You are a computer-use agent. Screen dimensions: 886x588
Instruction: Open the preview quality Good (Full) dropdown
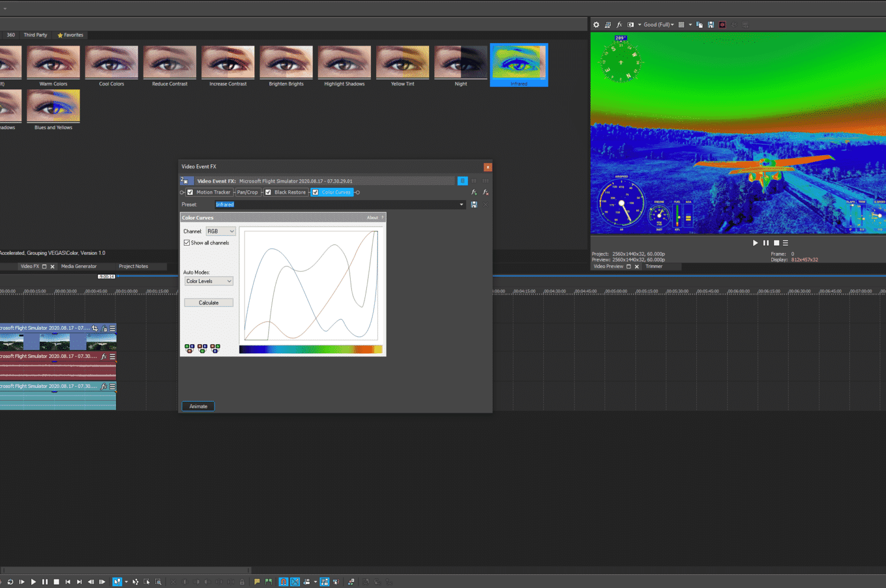(658, 25)
